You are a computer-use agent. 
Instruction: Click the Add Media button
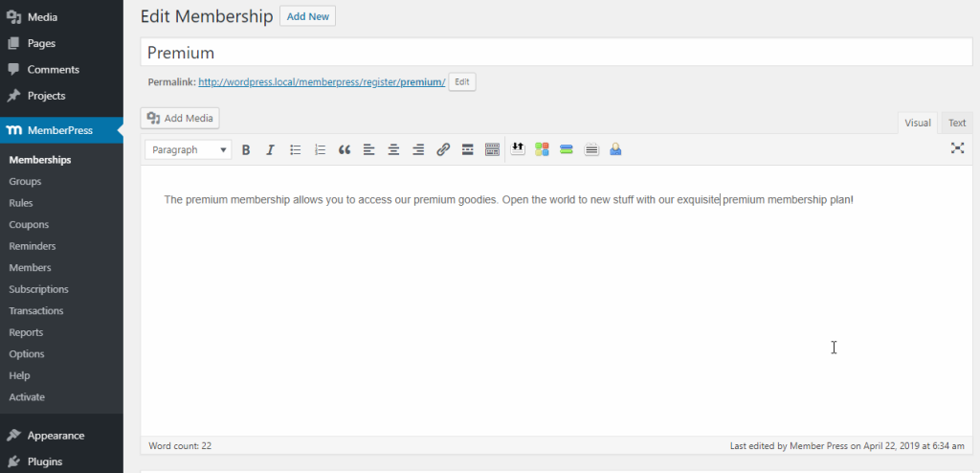point(181,118)
